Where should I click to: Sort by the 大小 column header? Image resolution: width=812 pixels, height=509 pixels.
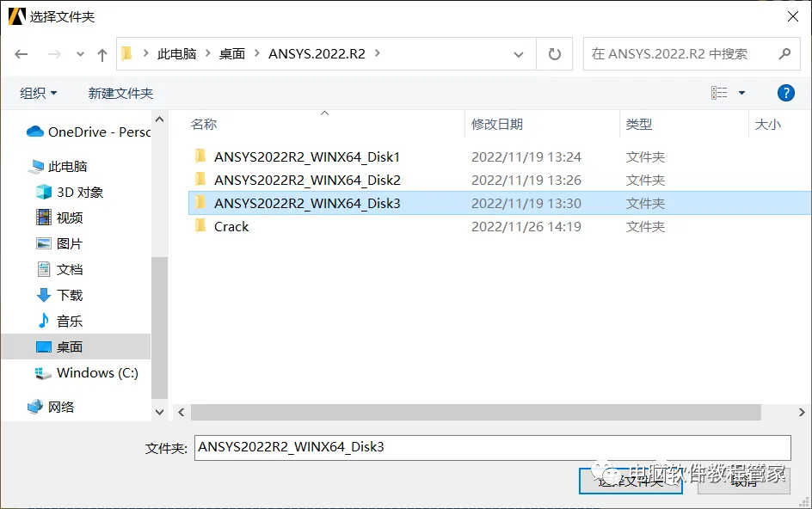pyautogui.click(x=767, y=125)
